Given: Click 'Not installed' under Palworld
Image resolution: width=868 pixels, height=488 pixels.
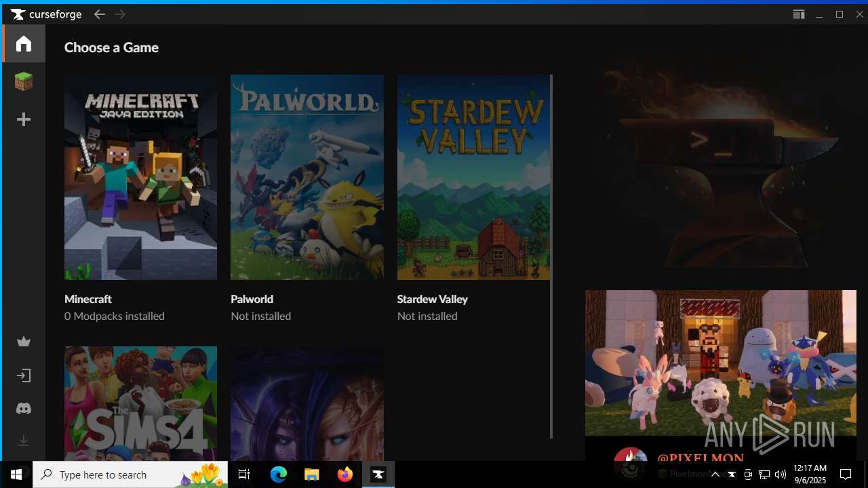Looking at the screenshot, I should click(261, 316).
